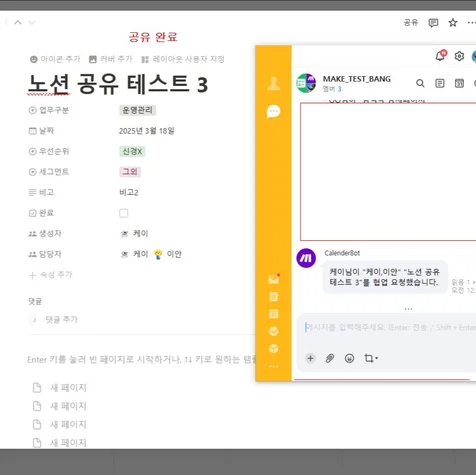Click assignee 이안 in 담당자 row
This screenshot has height=475, width=476.
tap(168, 254)
